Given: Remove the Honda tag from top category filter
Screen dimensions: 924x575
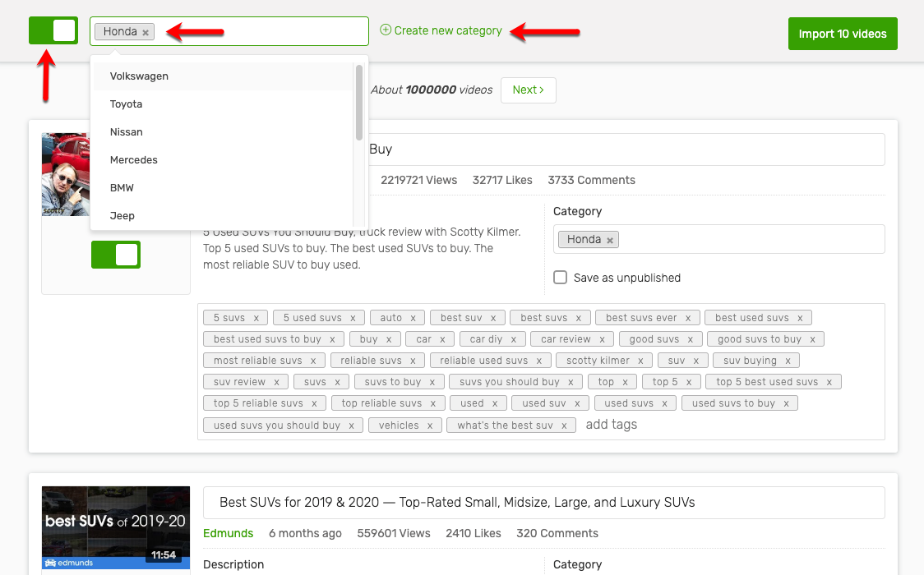Looking at the screenshot, I should coord(146,32).
